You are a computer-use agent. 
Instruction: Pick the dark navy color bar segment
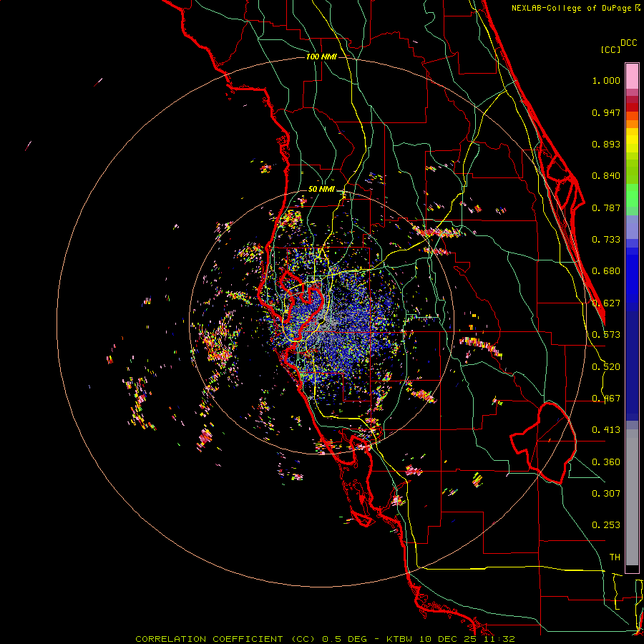click(632, 366)
